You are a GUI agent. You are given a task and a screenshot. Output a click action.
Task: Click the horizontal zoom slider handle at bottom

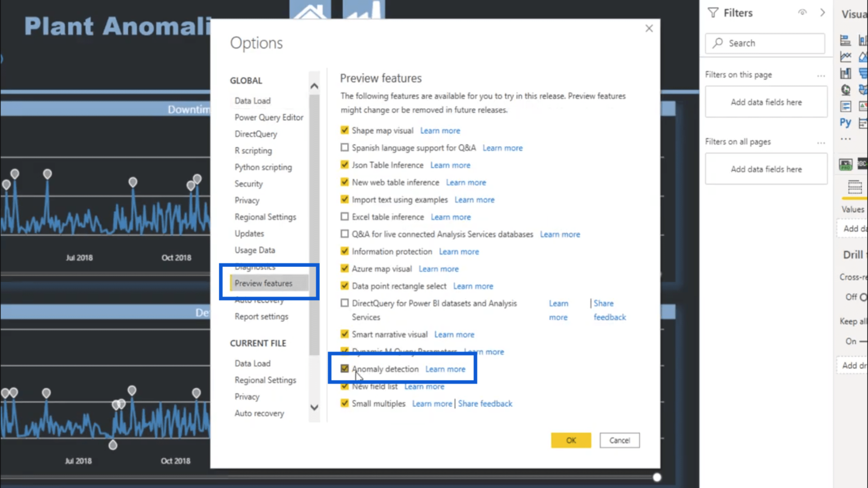657,477
